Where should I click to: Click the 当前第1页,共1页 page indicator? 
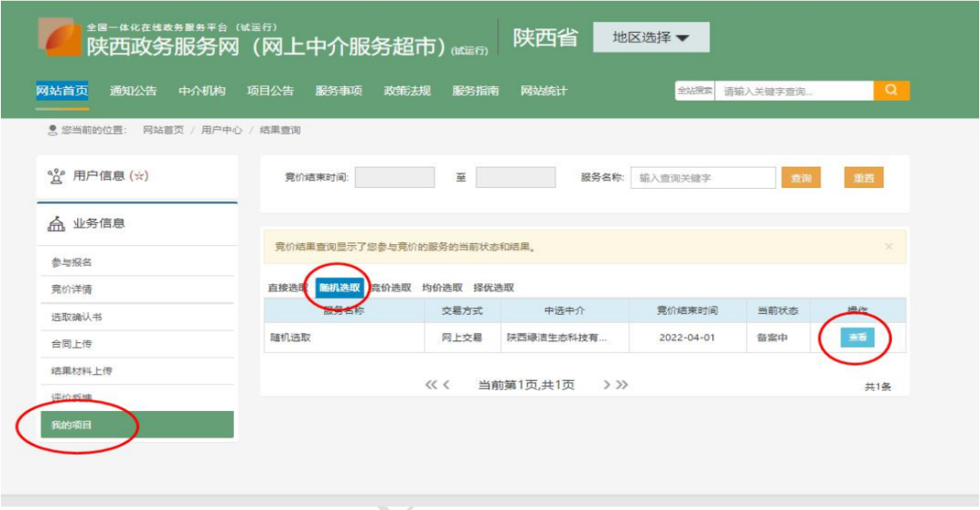pos(526,385)
